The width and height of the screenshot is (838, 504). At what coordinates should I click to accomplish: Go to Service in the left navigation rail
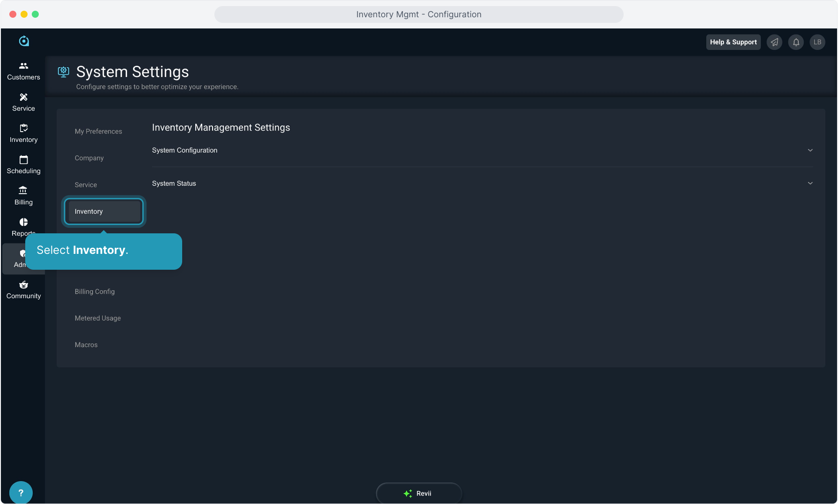point(23,102)
